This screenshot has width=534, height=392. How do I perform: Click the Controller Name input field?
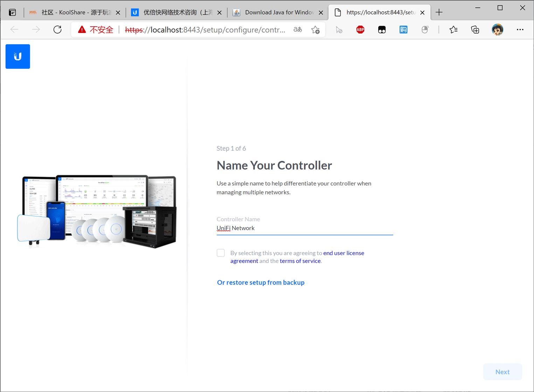point(304,228)
